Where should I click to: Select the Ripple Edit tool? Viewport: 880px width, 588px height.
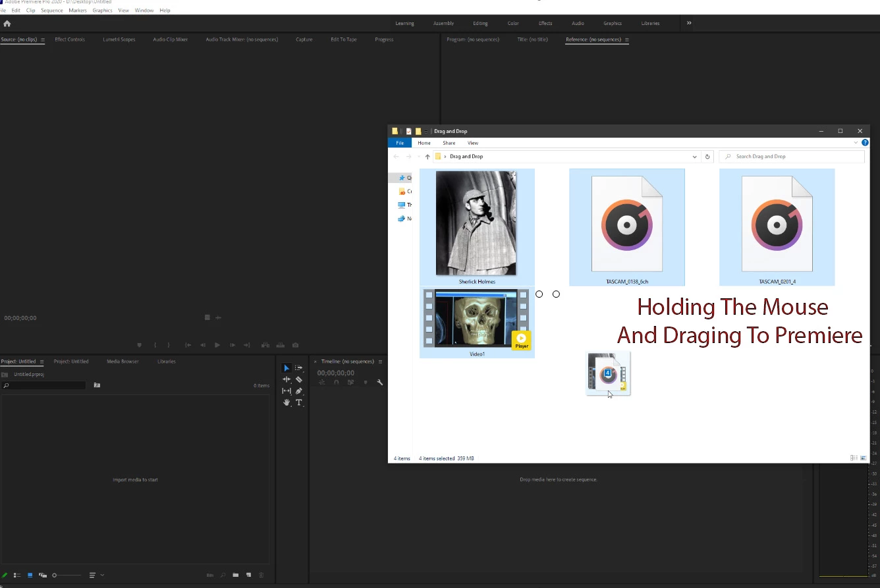287,379
